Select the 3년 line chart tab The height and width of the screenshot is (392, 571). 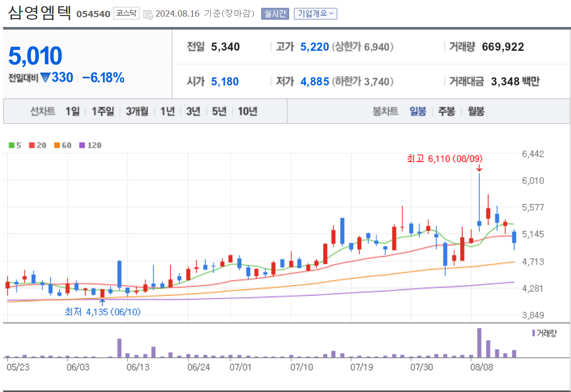[193, 111]
